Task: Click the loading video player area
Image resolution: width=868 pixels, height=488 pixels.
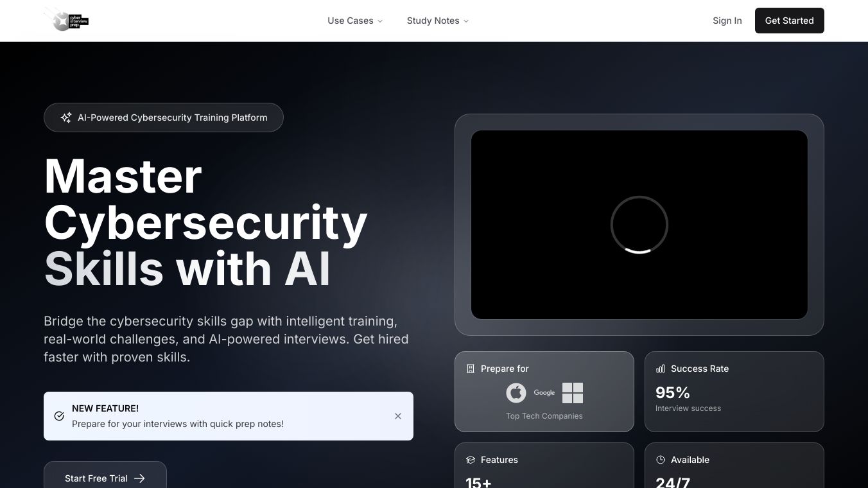Action: click(x=639, y=225)
